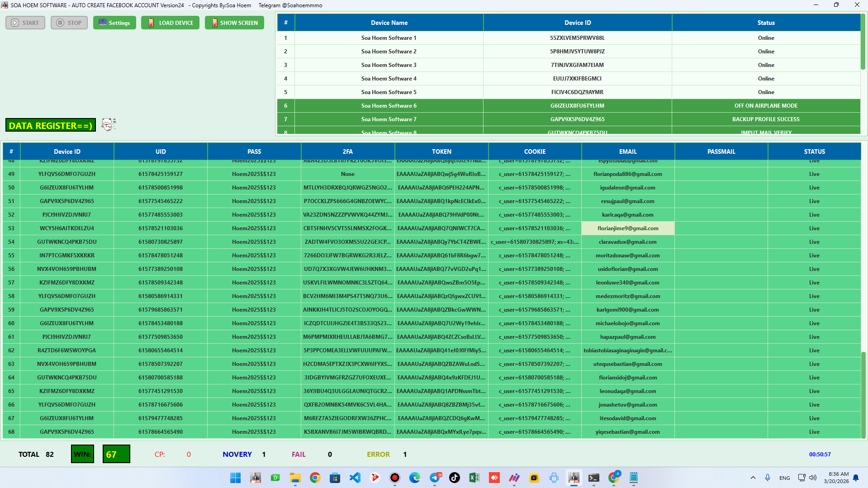Open File Explorer from taskbar
This screenshot has height=488, width=868.
(295, 478)
